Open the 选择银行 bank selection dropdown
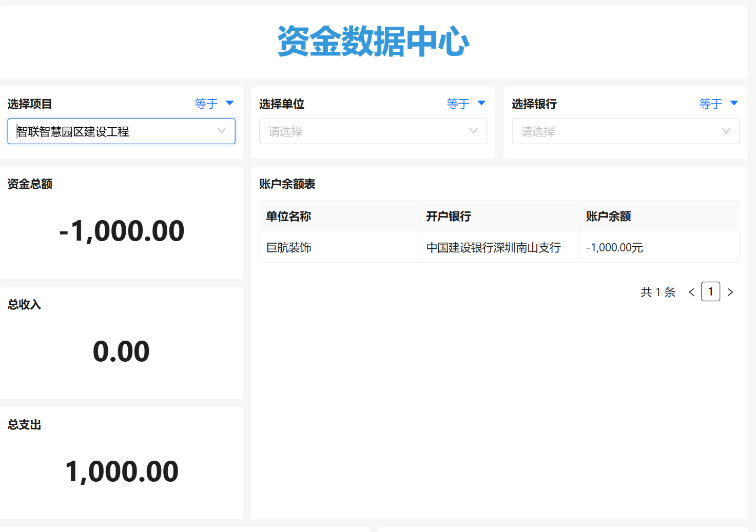The height and width of the screenshot is (532, 756). (625, 131)
